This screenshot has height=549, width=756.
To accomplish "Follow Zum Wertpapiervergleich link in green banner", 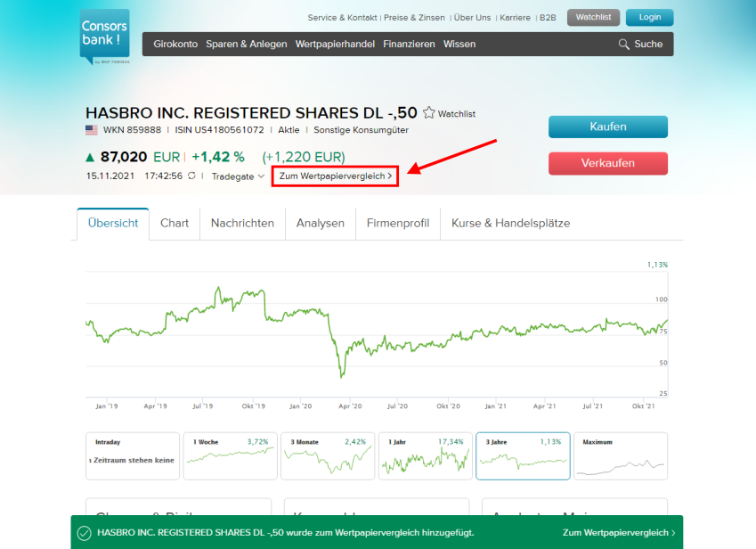I will [x=619, y=533].
